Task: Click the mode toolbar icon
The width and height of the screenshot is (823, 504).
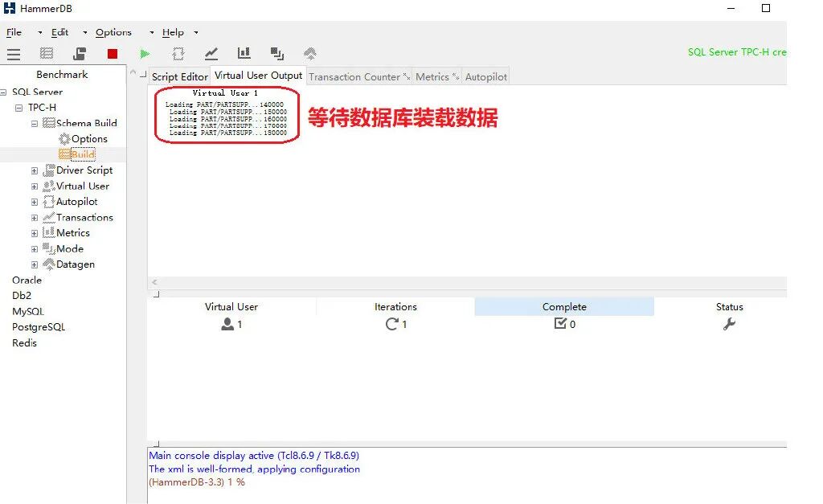Action: click(x=277, y=54)
